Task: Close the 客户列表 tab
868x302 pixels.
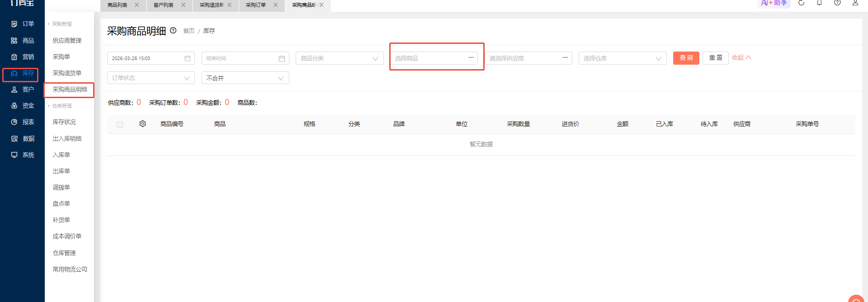Action: 183,5
